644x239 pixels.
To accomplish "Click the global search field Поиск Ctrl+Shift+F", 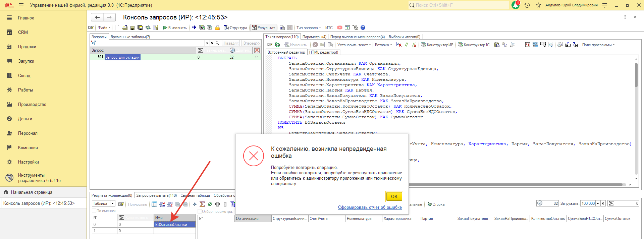I will 459,5.
